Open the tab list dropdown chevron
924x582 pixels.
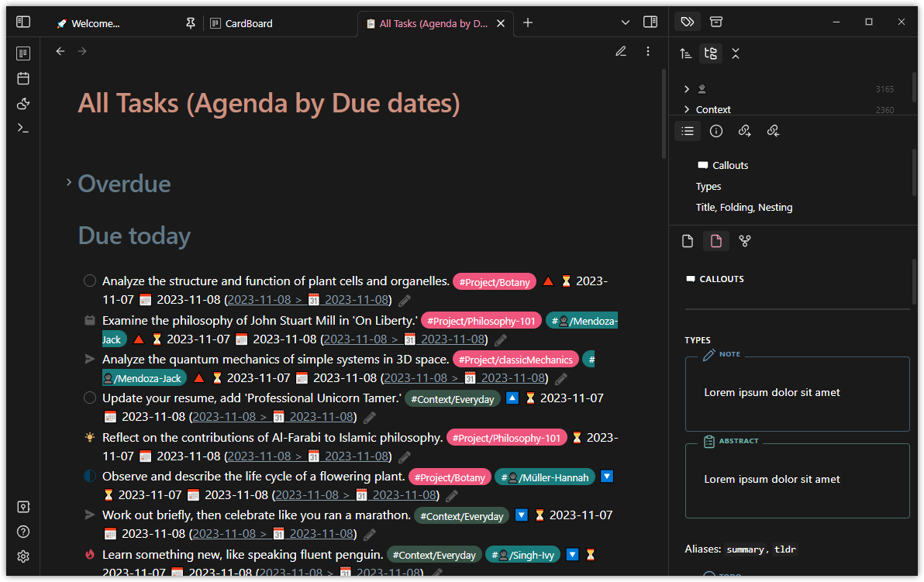pos(626,22)
